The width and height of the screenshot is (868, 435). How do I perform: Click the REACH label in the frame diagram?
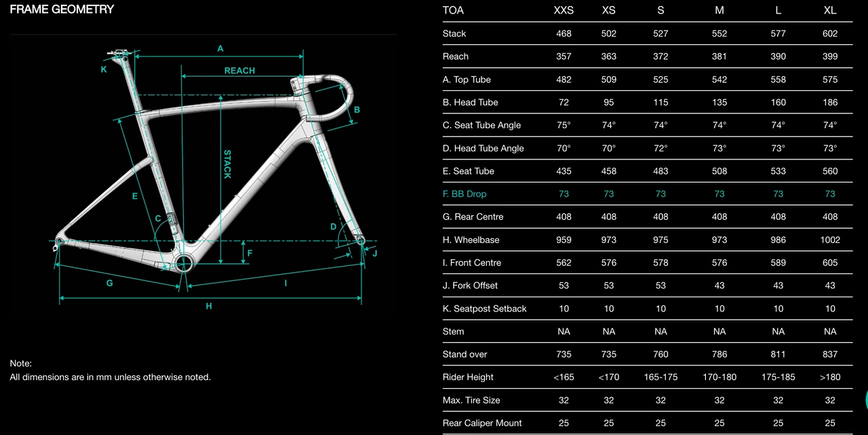pyautogui.click(x=239, y=71)
